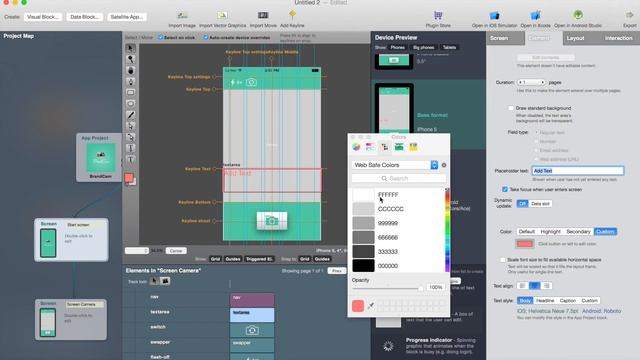Click the Import Movie icon
The width and height of the screenshot is (640, 360).
pos(263,16)
